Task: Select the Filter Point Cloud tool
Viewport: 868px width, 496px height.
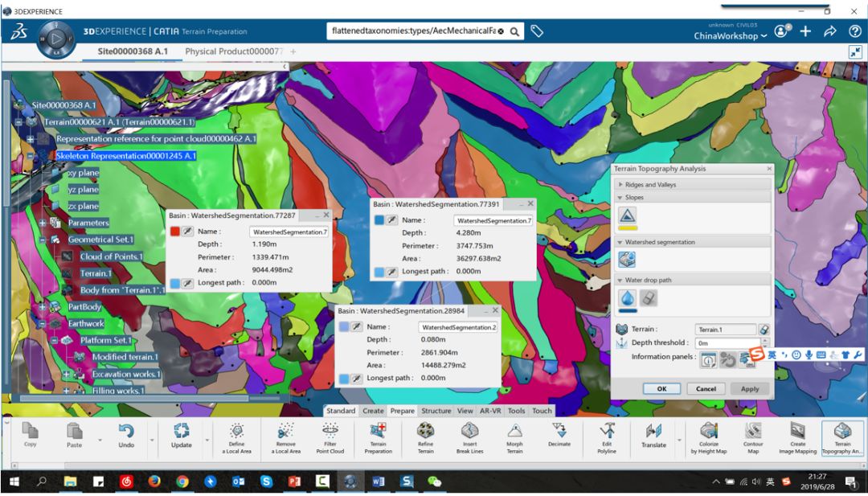Action: [330, 435]
